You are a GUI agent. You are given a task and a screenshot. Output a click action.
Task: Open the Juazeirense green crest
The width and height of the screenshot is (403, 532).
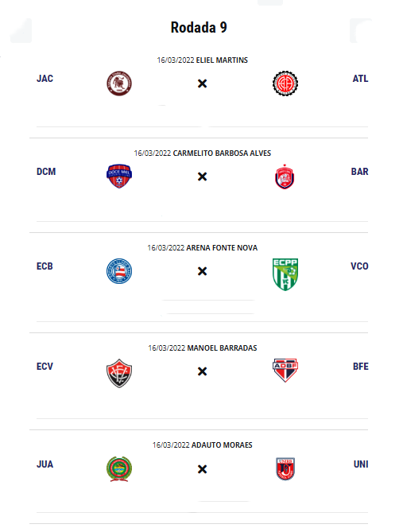click(119, 469)
